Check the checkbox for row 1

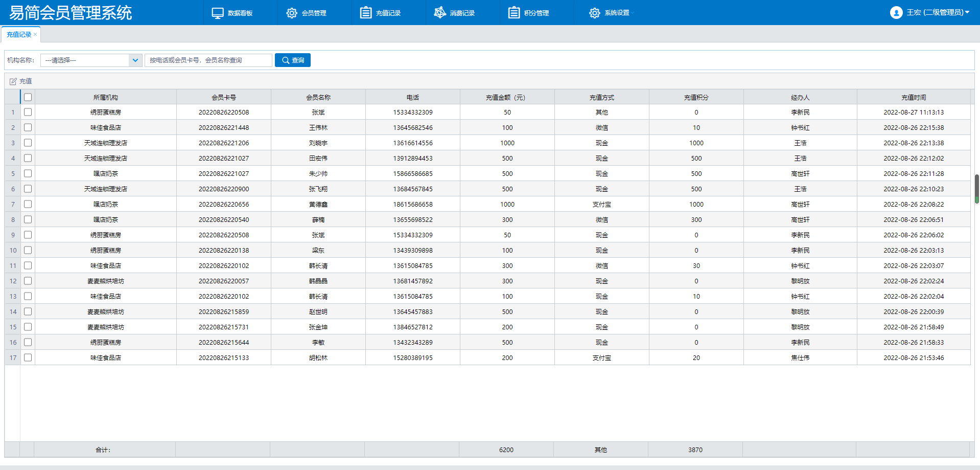pos(28,112)
